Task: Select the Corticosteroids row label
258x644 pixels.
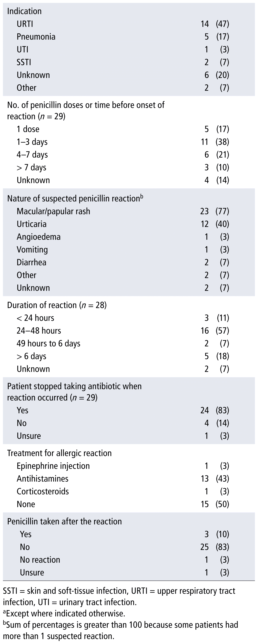Action: tap(43, 492)
